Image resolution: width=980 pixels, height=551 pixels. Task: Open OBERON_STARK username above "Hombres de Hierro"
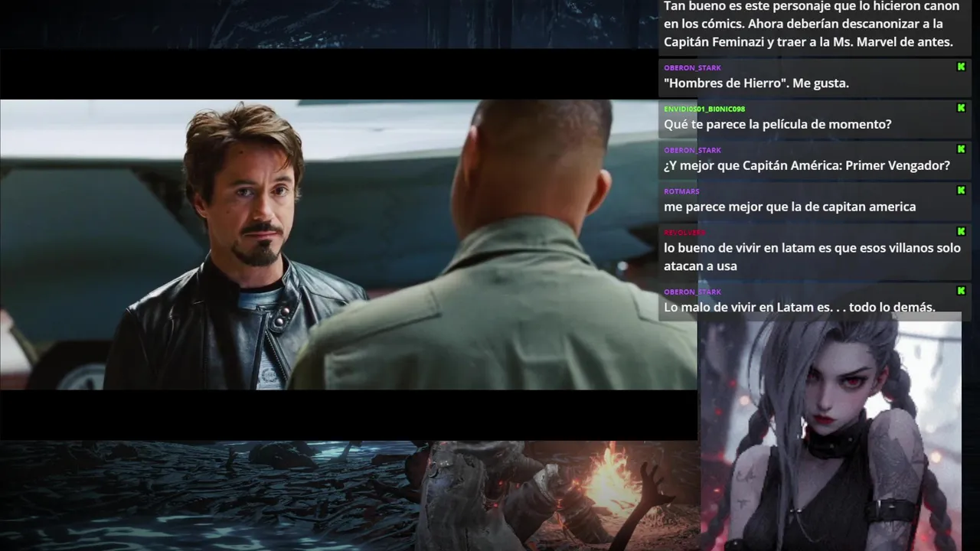pyautogui.click(x=692, y=68)
